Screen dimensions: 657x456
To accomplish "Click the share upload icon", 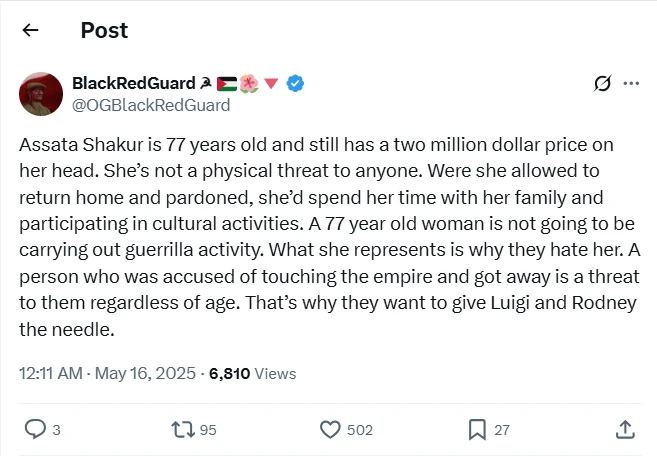I will click(x=625, y=429).
